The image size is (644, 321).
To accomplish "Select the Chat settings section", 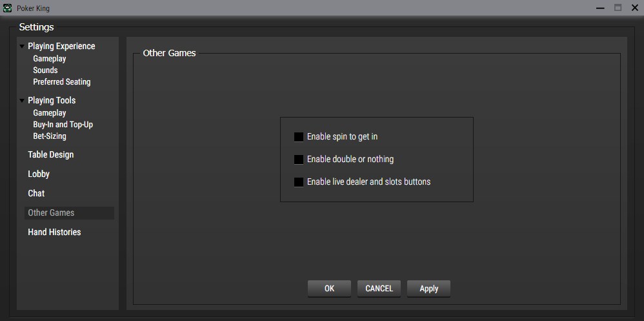I will [x=36, y=194].
